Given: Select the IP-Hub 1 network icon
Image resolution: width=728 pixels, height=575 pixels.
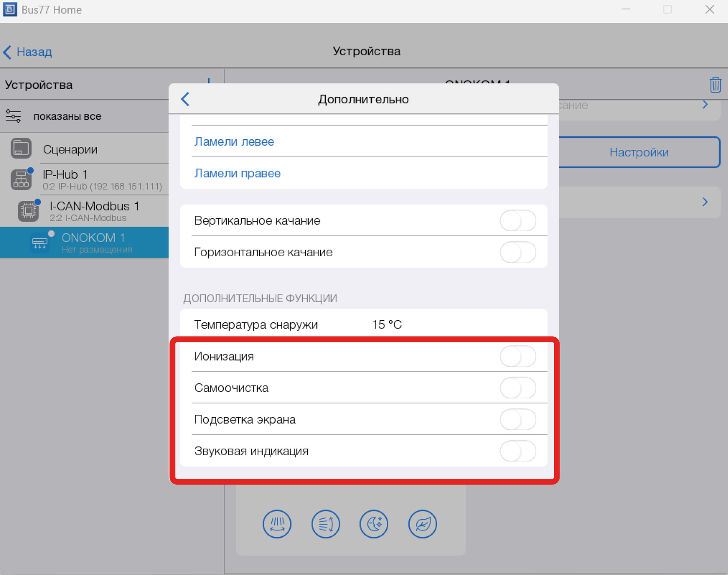Looking at the screenshot, I should pyautogui.click(x=21, y=180).
